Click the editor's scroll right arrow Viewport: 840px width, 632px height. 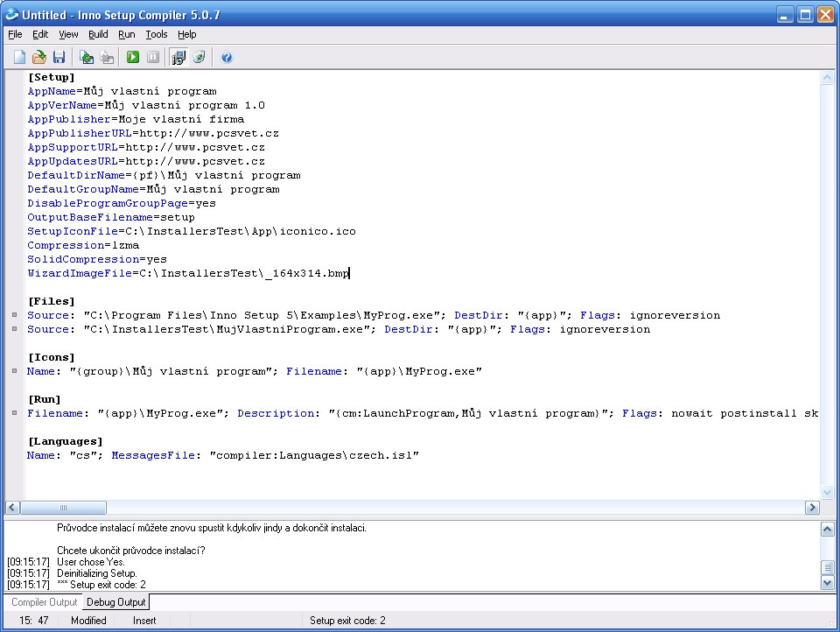[812, 507]
